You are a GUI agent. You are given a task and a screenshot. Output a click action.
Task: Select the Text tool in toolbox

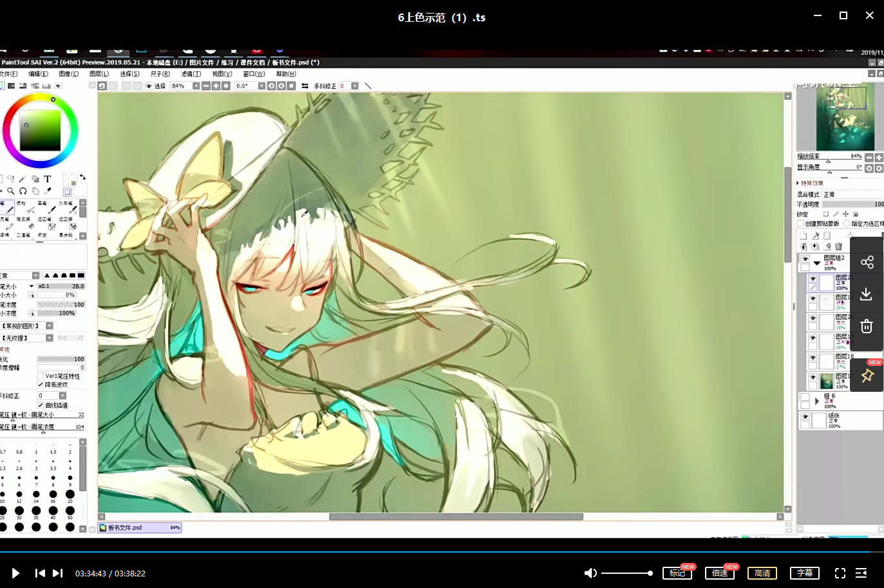point(47,179)
